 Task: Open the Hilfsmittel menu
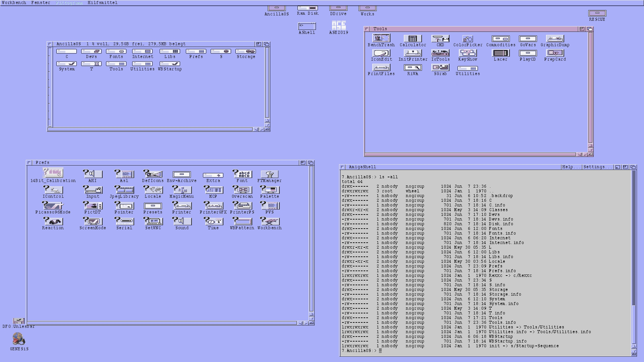(102, 3)
